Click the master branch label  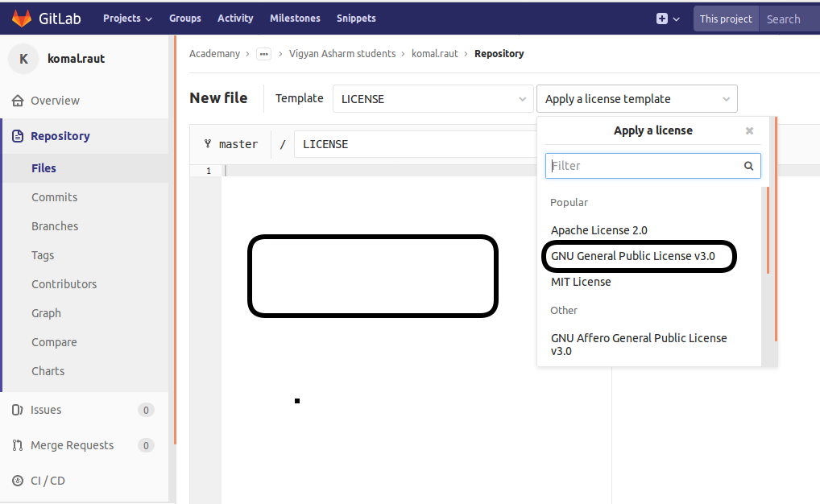pos(238,144)
